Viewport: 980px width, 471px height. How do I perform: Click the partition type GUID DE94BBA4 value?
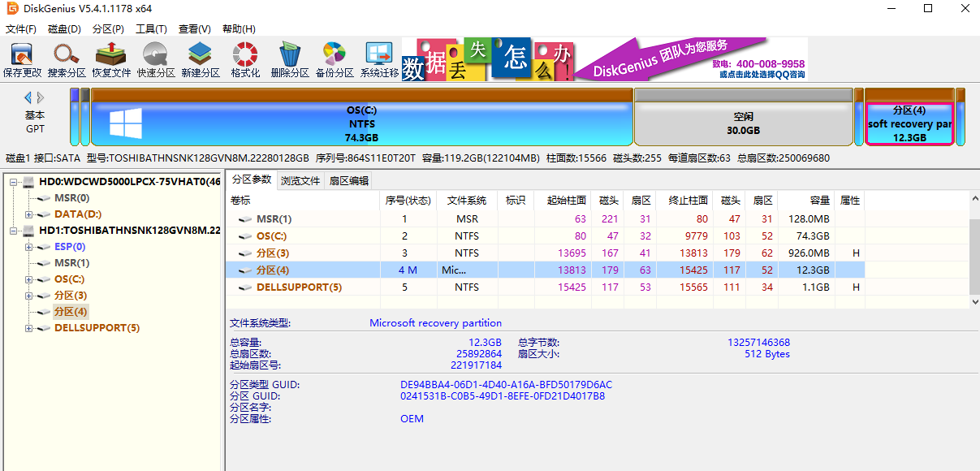coord(506,385)
